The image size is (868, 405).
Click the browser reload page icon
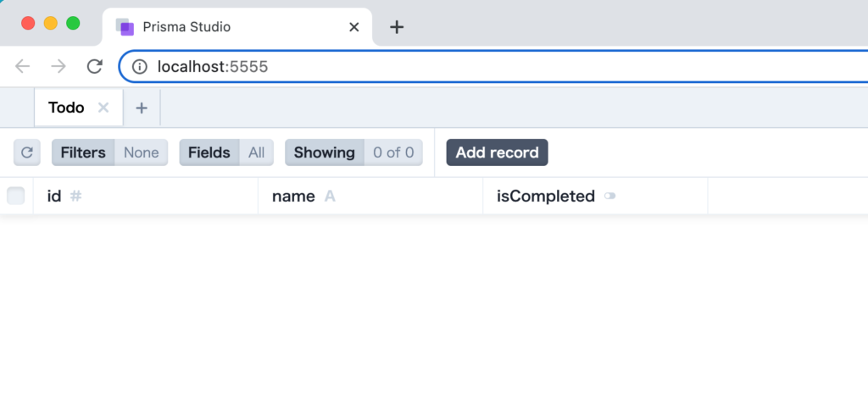pos(95,66)
